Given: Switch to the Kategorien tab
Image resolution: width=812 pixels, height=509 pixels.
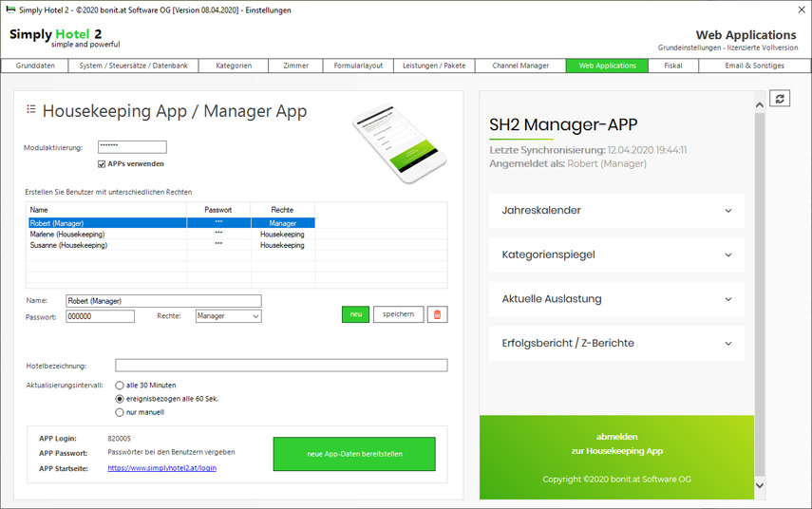Looking at the screenshot, I should (234, 66).
